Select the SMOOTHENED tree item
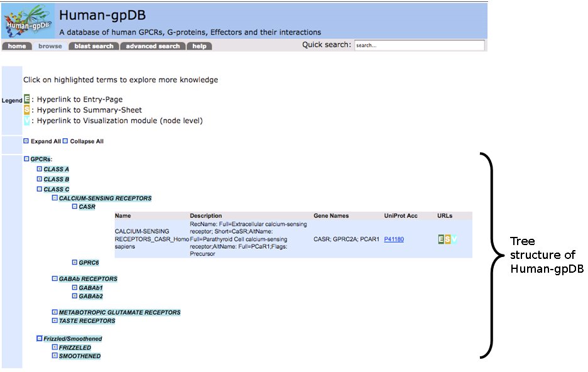 pos(79,356)
